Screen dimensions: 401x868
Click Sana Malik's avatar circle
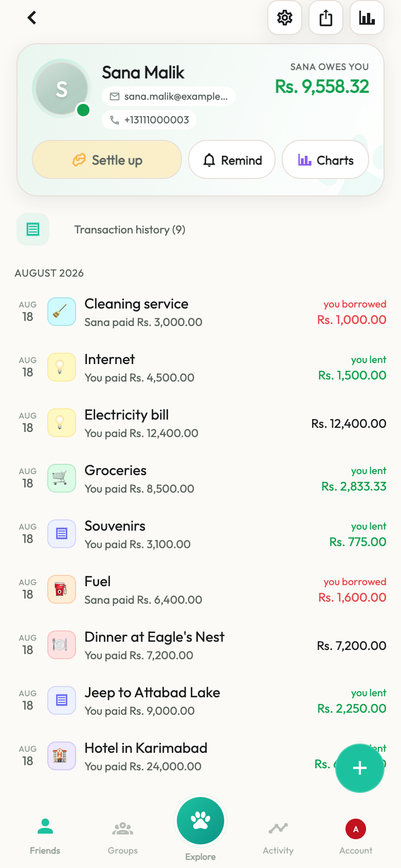point(62,88)
